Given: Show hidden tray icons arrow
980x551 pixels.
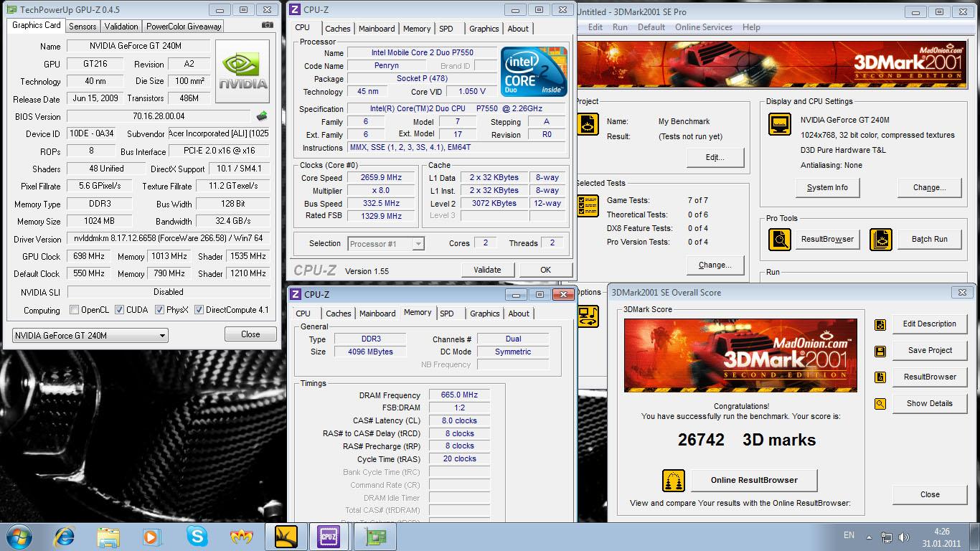Looking at the screenshot, I should [870, 537].
